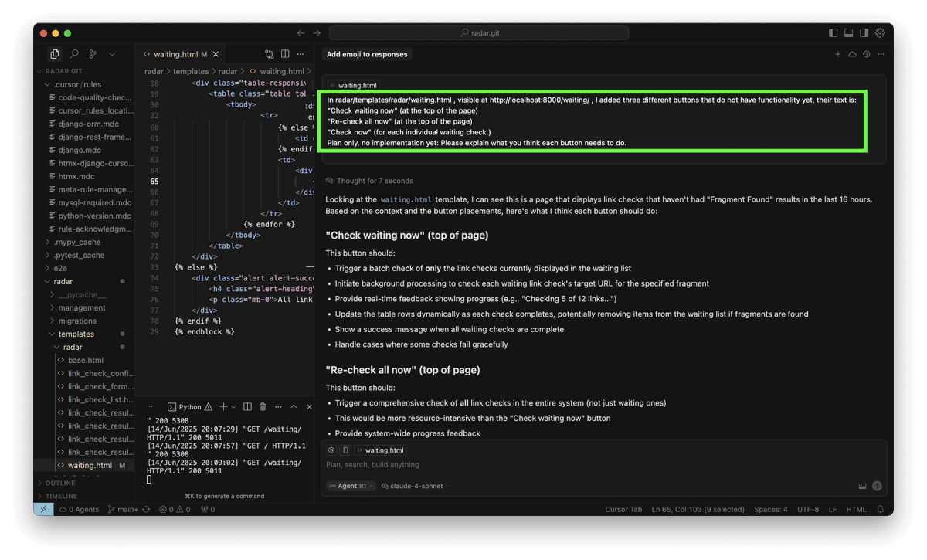Maximize the terminal panel chevron
The height and width of the screenshot is (560, 927).
(x=294, y=406)
